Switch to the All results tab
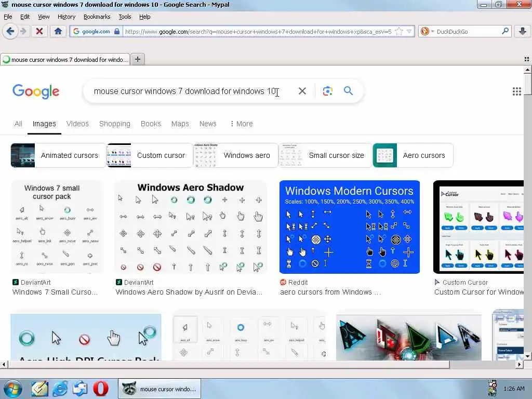This screenshot has width=532, height=399. pos(18,124)
